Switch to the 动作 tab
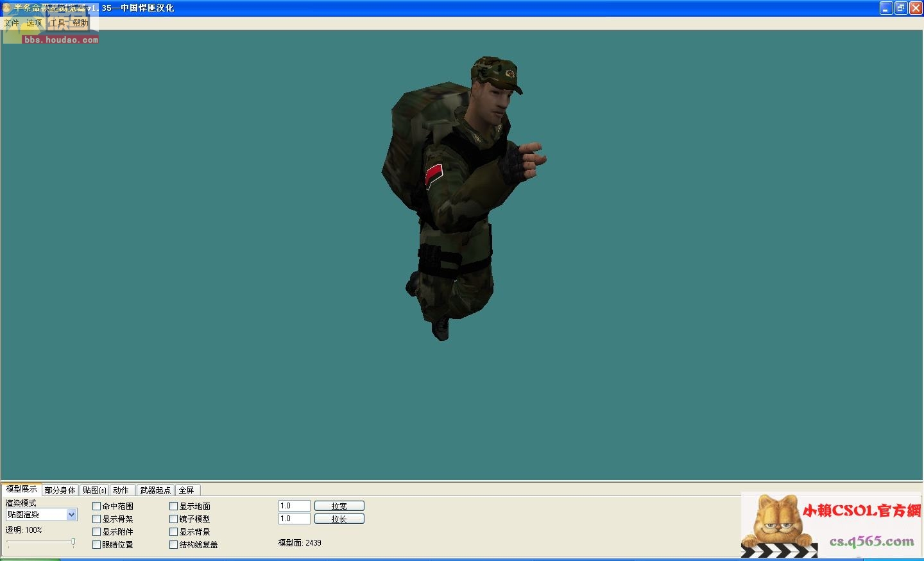The width and height of the screenshot is (924, 561). [x=121, y=490]
